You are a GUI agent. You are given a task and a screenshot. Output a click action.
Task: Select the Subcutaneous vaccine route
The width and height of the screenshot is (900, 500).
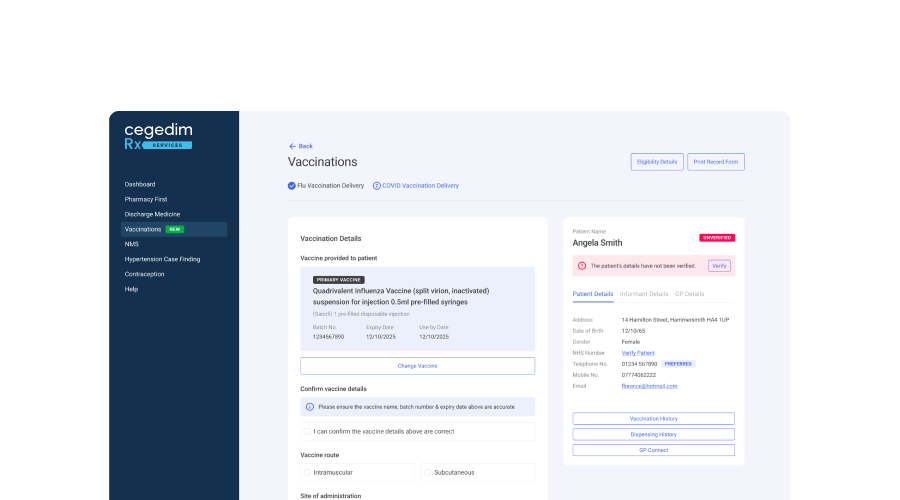click(428, 472)
